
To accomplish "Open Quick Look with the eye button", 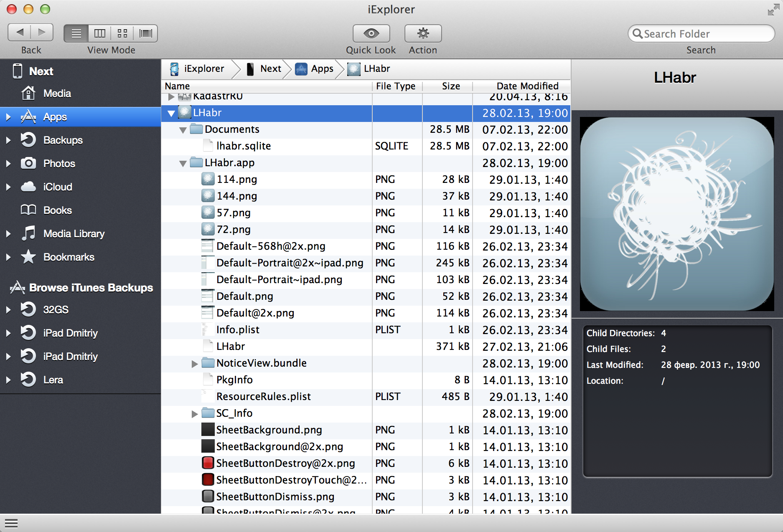I will pos(371,33).
